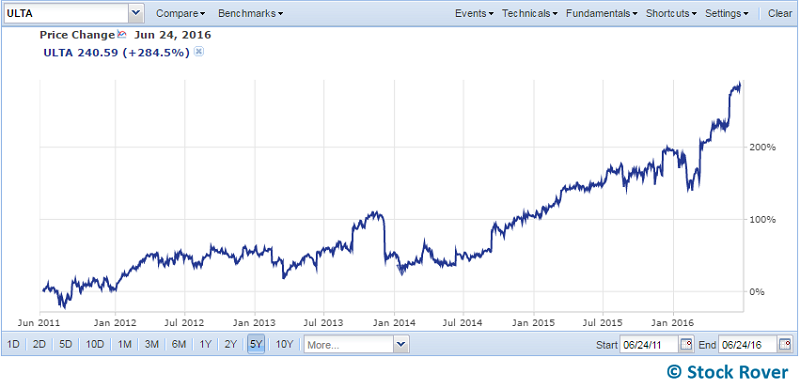The width and height of the screenshot is (800, 389).
Task: Select the 10D time range
Action: pyautogui.click(x=94, y=345)
